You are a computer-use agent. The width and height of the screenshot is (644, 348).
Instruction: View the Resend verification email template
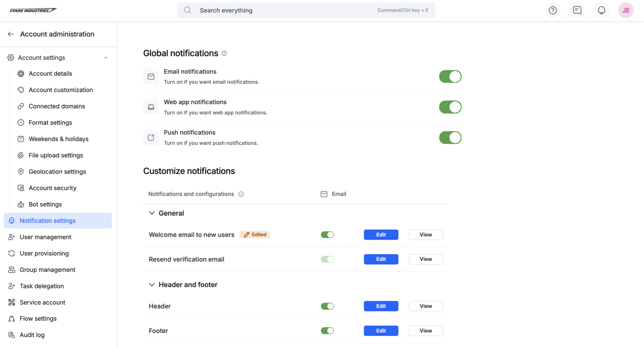click(x=426, y=259)
